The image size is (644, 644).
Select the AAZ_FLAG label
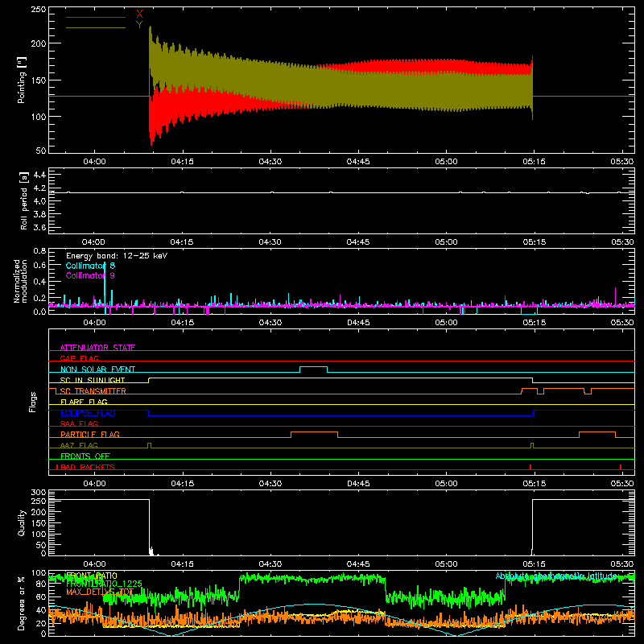[x=79, y=445]
